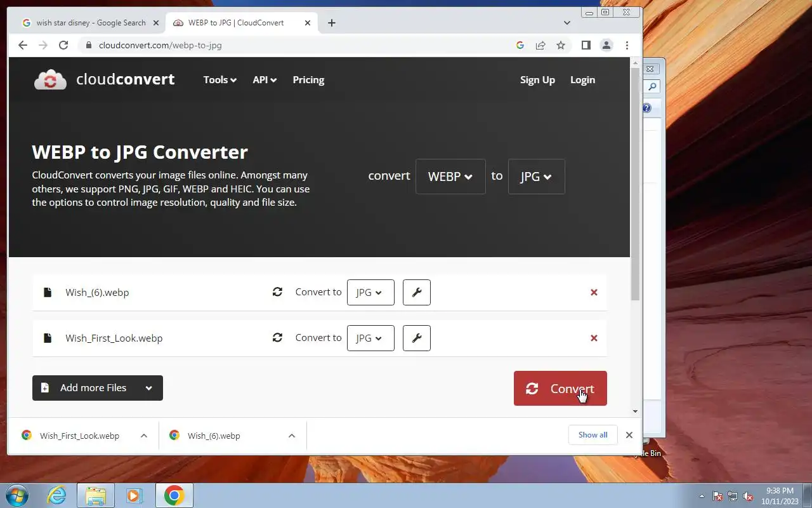The height and width of the screenshot is (508, 812).
Task: Click the WEBP to JPG Converter heading
Action: [140, 152]
